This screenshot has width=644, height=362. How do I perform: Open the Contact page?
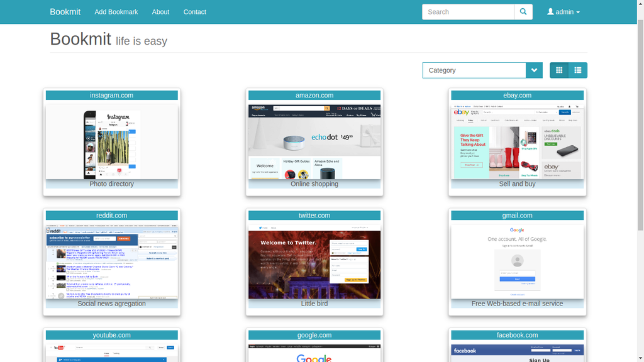pyautogui.click(x=195, y=12)
